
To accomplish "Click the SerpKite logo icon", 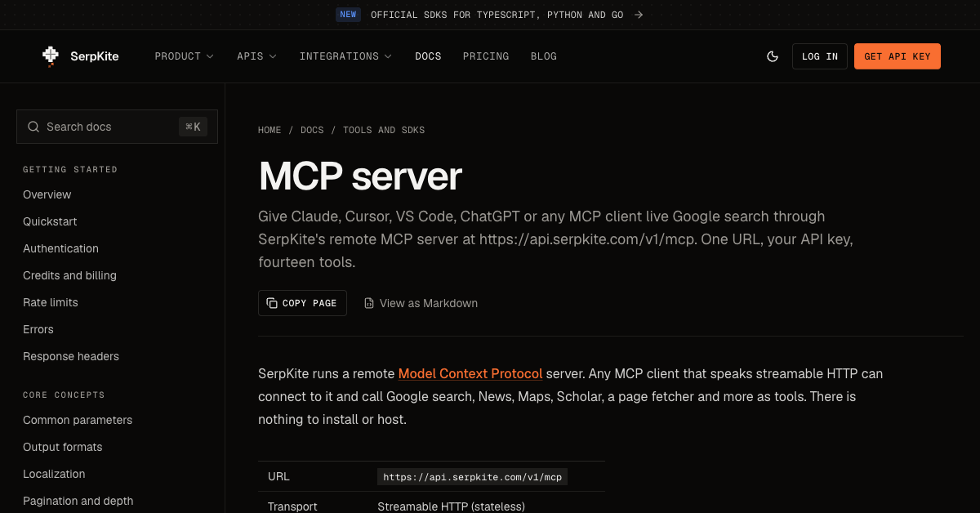I will click(x=51, y=56).
